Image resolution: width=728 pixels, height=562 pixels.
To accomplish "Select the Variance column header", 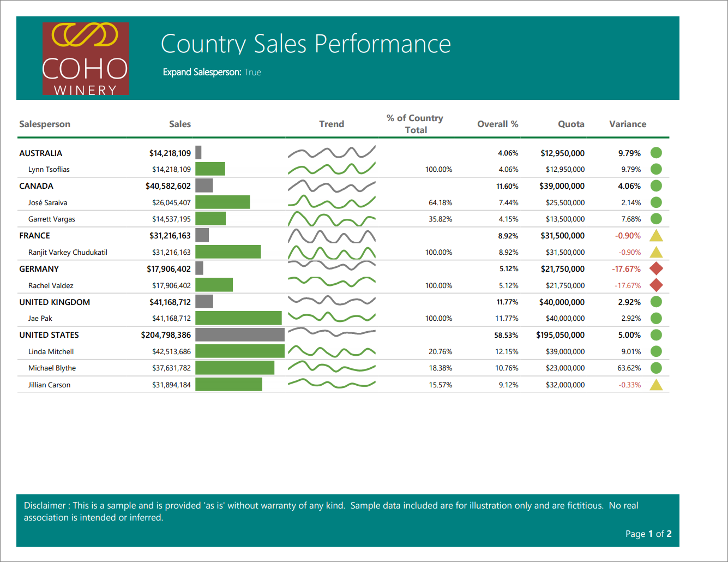I will click(627, 124).
